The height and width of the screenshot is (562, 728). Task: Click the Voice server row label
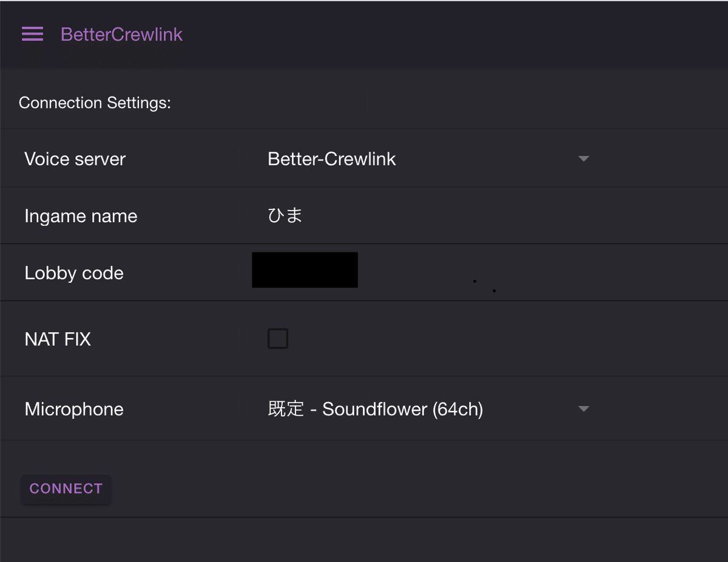[75, 158]
